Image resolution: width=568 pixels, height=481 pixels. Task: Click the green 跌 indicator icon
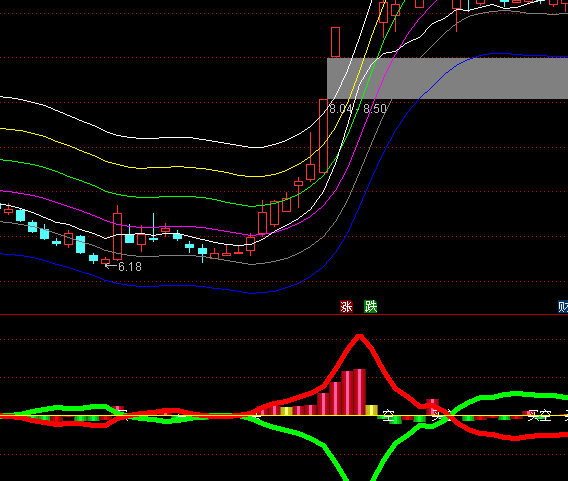371,307
